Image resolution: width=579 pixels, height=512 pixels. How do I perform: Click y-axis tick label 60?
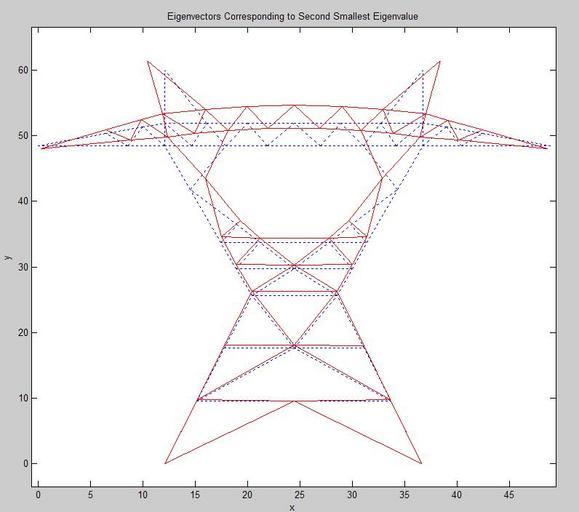tap(23, 70)
